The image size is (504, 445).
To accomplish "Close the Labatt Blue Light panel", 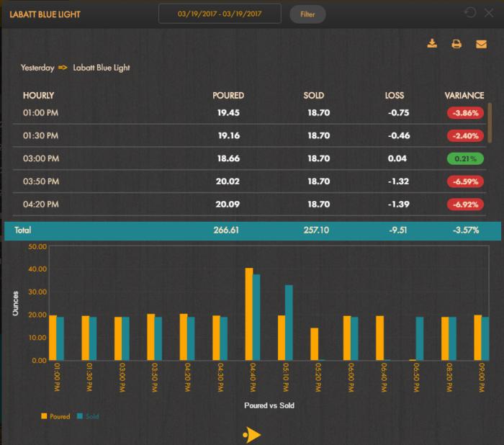I will [x=489, y=13].
